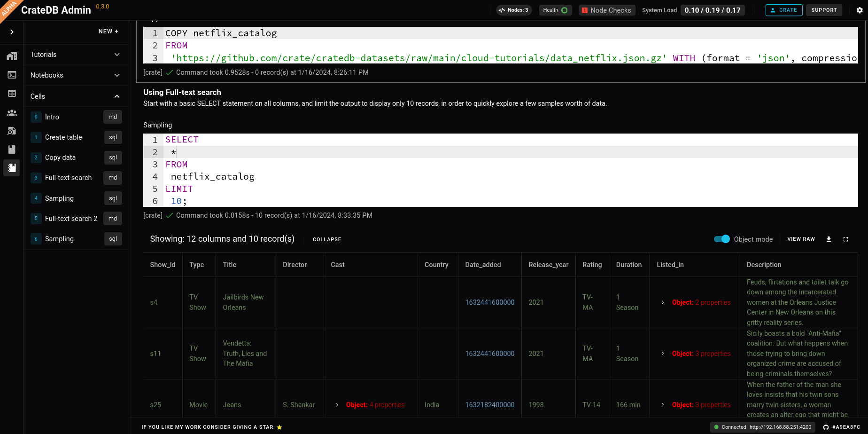
Task: Collapse the results with COLLAPSE
Action: pos(327,239)
